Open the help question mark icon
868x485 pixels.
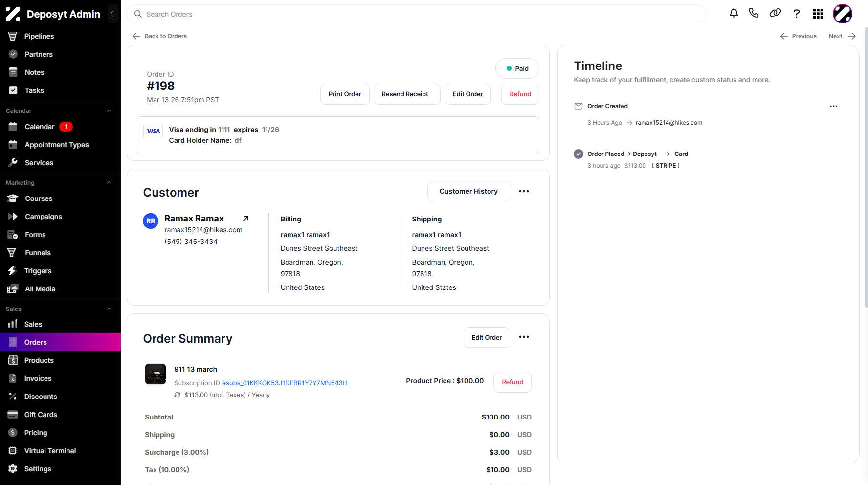(x=797, y=14)
